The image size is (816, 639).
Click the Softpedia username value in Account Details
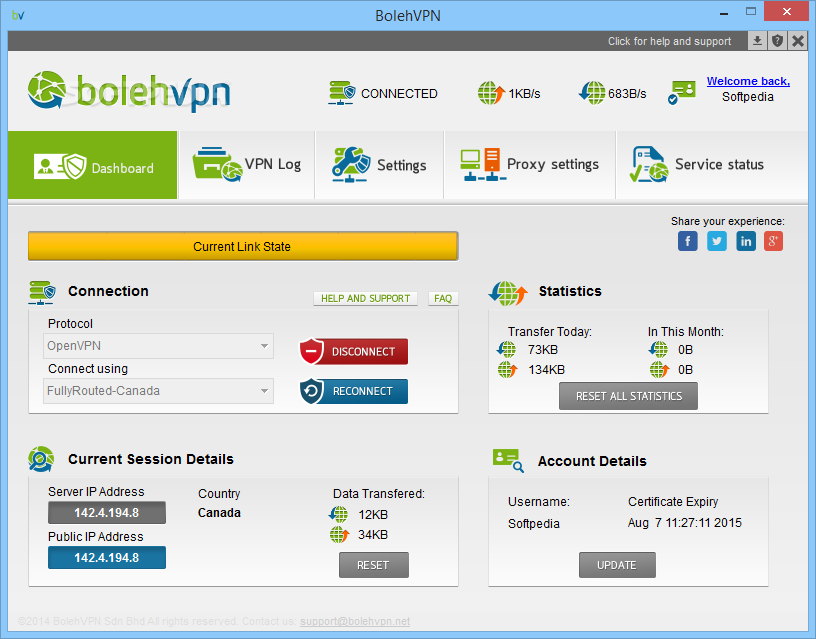(x=533, y=523)
